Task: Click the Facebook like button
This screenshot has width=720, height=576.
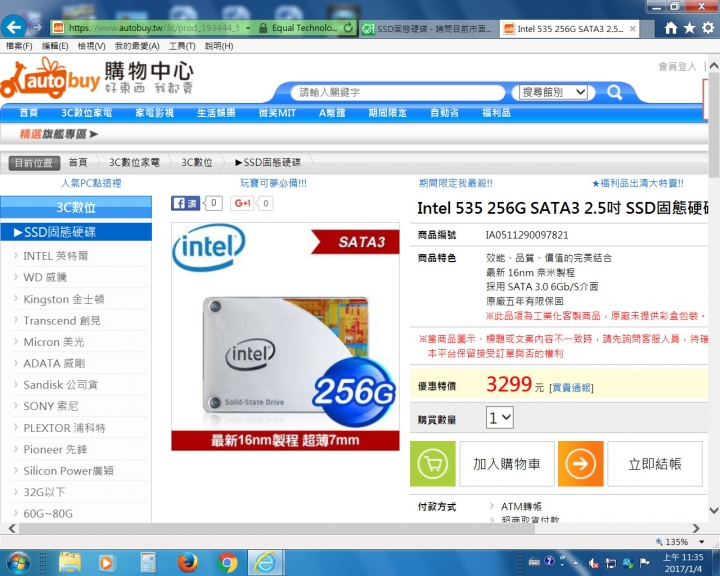Action: (x=186, y=203)
